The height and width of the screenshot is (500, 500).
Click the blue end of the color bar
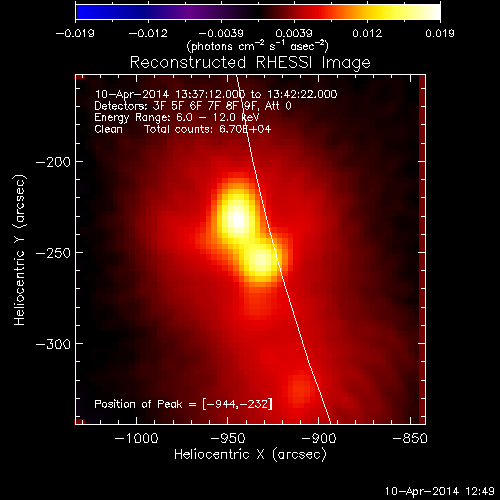pos(83,12)
